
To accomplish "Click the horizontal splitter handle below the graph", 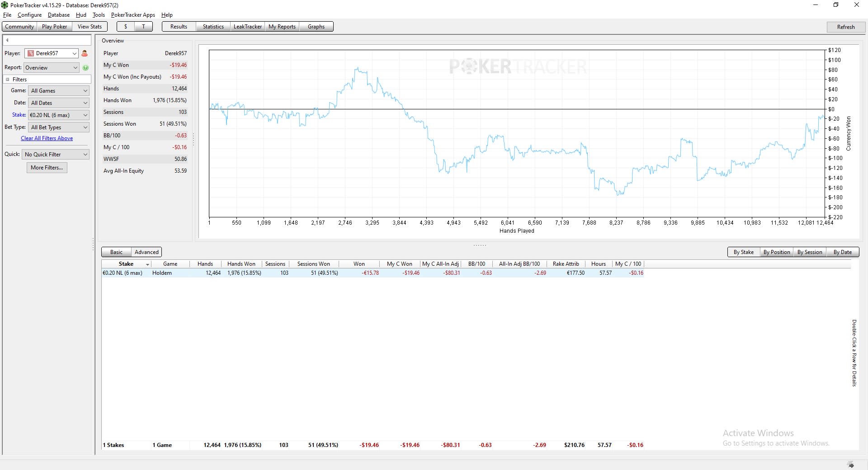I will pos(480,245).
